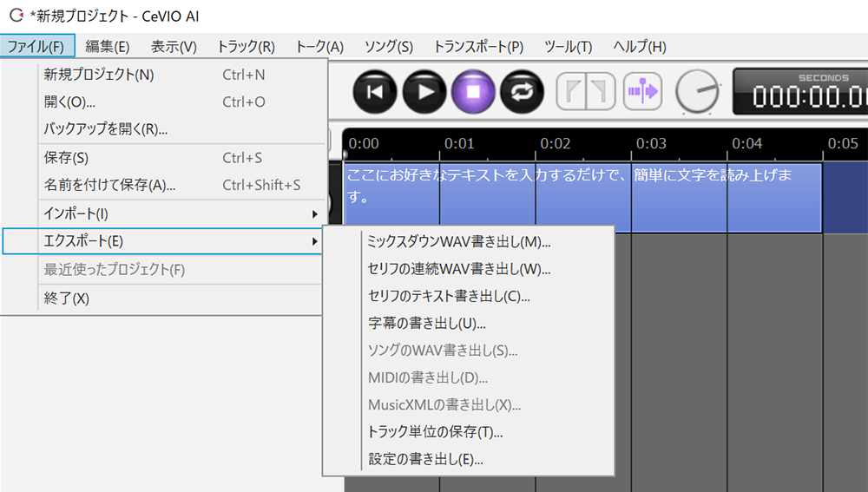Select 終了(X) to exit
Image resolution: width=868 pixels, height=492 pixels.
(x=162, y=298)
